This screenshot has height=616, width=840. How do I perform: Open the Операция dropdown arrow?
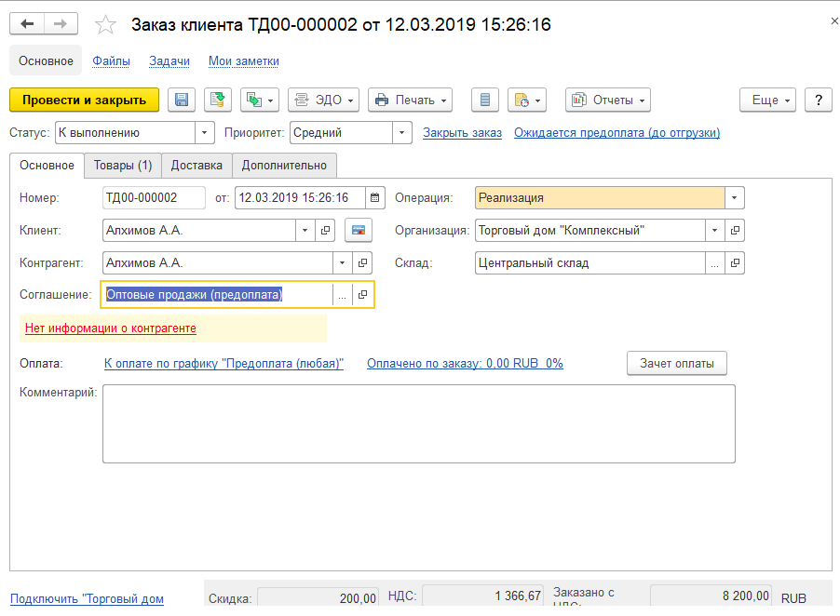pyautogui.click(x=735, y=197)
